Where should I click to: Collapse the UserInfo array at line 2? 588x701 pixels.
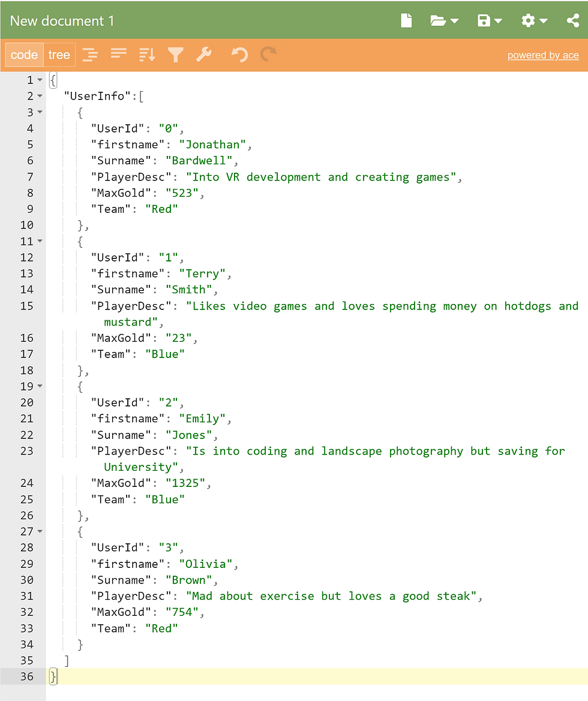pyautogui.click(x=40, y=96)
